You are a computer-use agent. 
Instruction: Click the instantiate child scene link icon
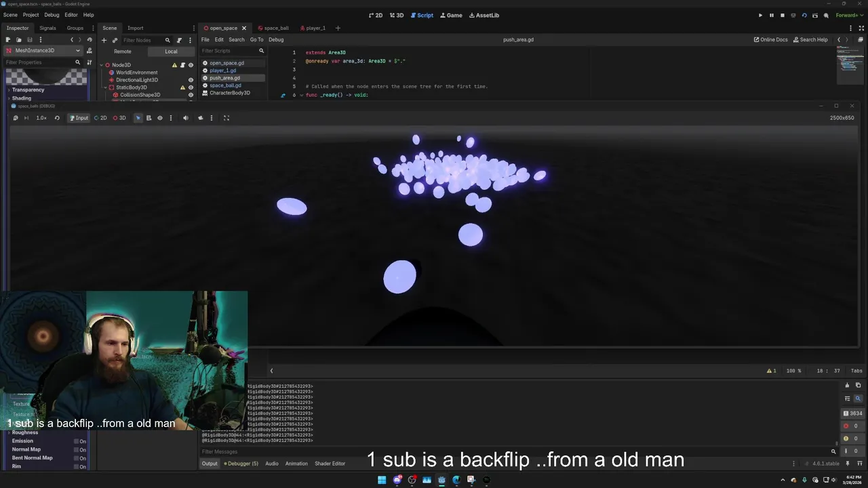(115, 40)
